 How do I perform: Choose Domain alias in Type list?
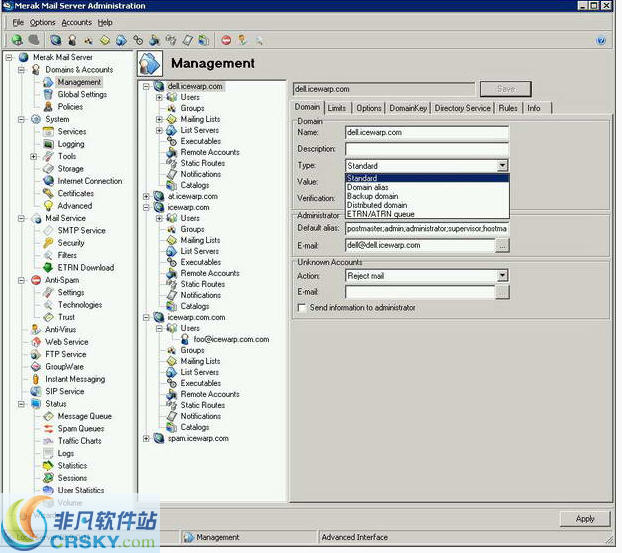coord(427,187)
